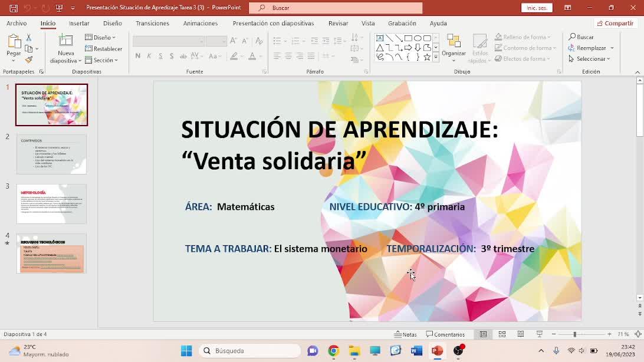644x362 pixels.
Task: Choose the oval shape in shapes gallery
Action: click(418, 38)
